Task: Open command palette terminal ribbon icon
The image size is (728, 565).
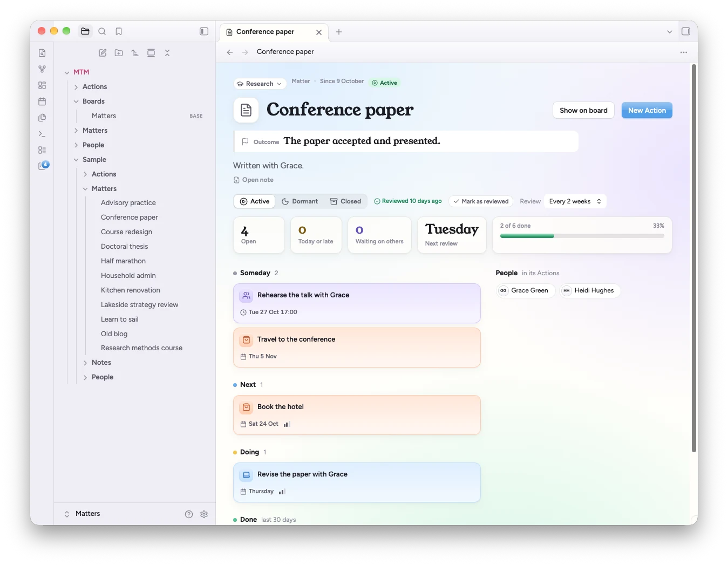Action: click(42, 134)
